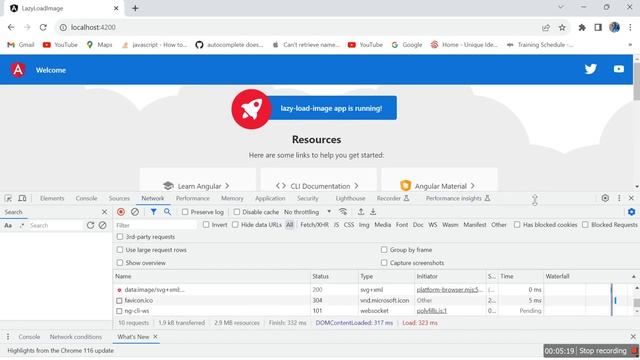Enable Capture screenshots checkbox
This screenshot has width=640, height=360.
384,263
